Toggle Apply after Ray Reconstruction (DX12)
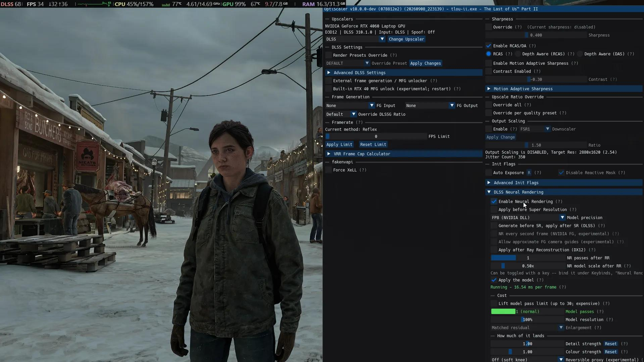This screenshot has width=644, height=362. 494,250
